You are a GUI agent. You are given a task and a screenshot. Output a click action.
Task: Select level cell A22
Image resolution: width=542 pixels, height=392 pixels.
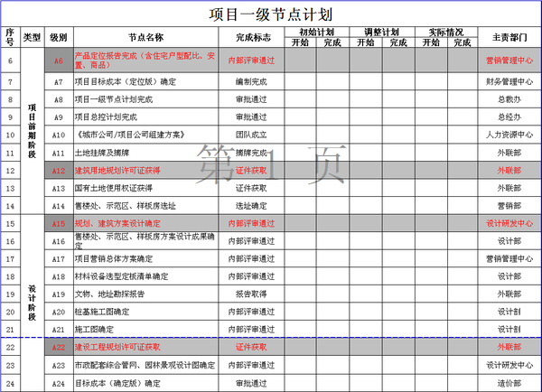click(59, 347)
